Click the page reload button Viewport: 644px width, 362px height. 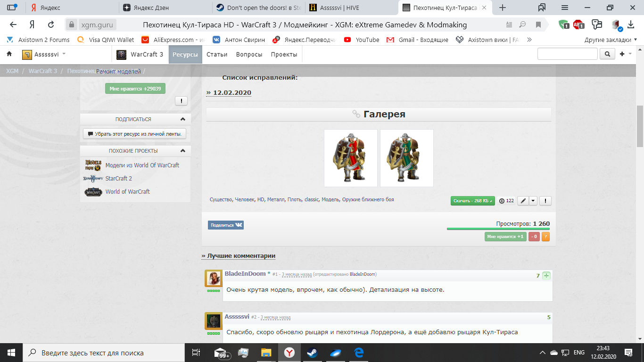pyautogui.click(x=51, y=25)
